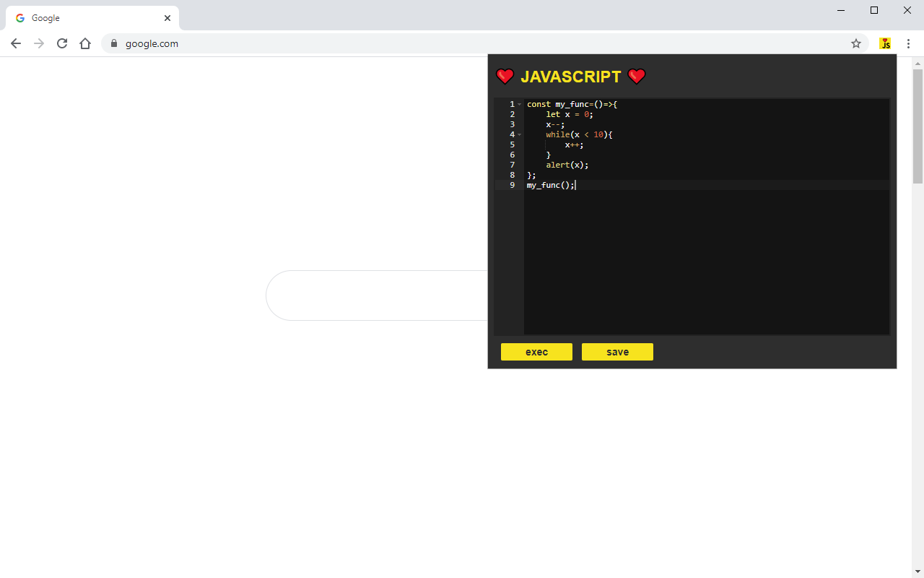Collapse the my_func function fold arrow

click(520, 104)
